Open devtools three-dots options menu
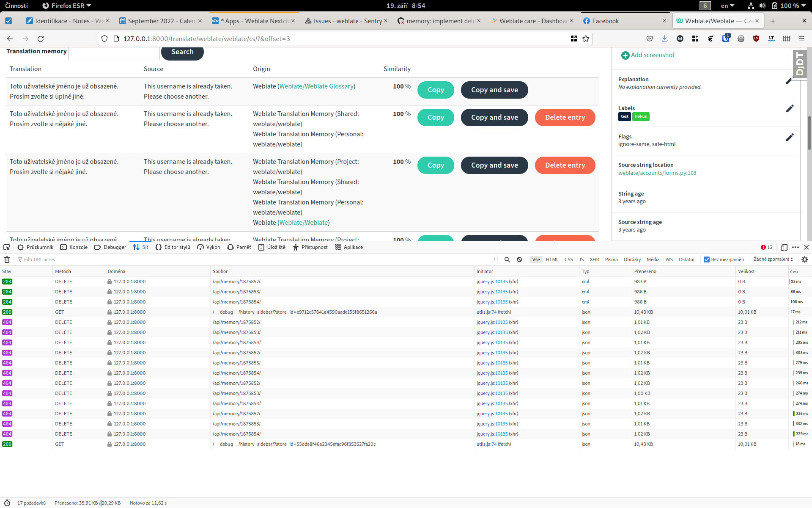The height and width of the screenshot is (508, 812). click(796, 247)
